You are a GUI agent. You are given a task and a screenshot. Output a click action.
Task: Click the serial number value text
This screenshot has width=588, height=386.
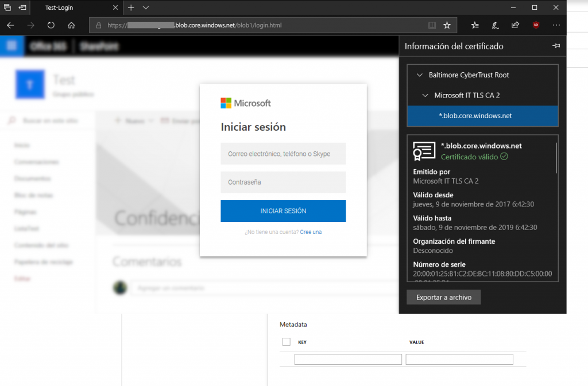pyautogui.click(x=482, y=274)
